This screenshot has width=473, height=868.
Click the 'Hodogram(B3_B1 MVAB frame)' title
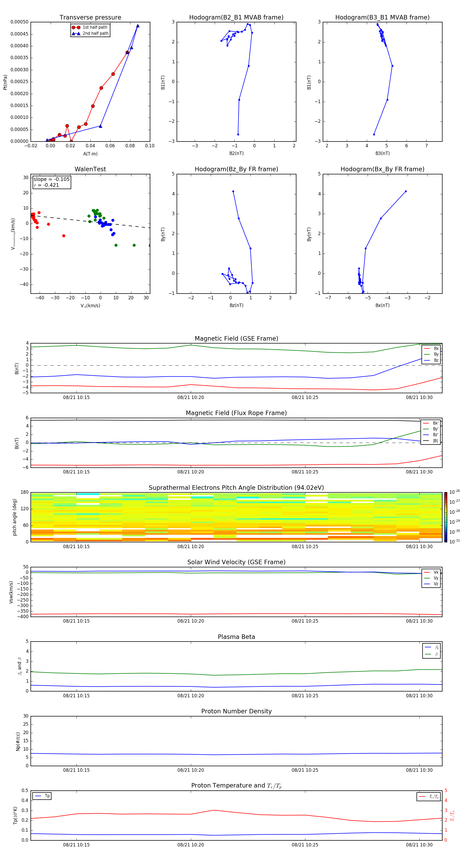click(x=382, y=17)
